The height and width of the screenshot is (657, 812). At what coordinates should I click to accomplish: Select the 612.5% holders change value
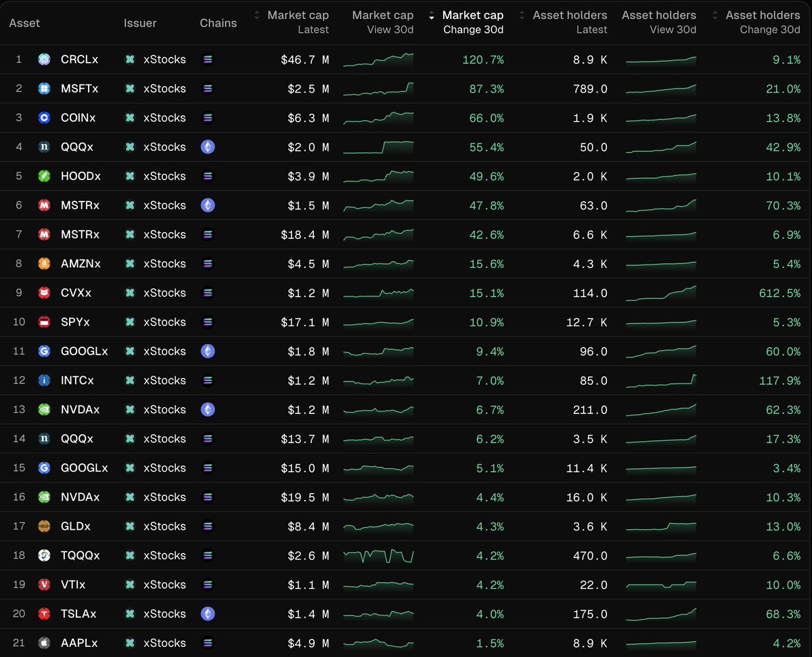780,293
